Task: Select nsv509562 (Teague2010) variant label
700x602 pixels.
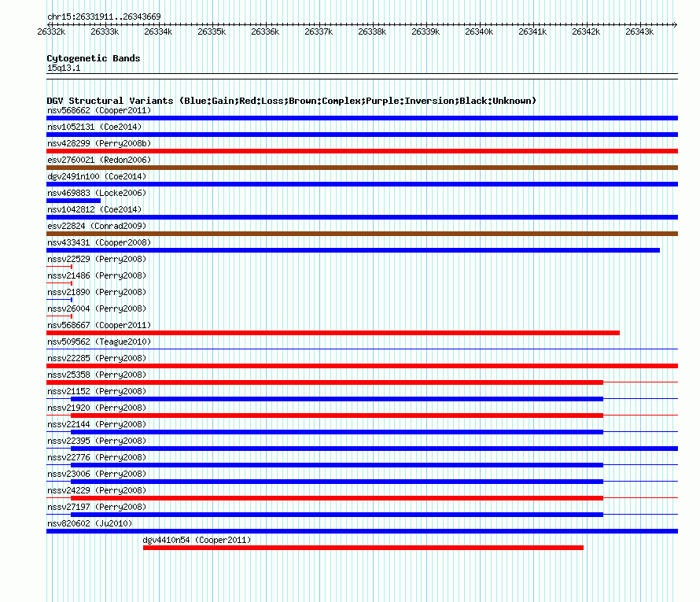Action: (x=99, y=342)
